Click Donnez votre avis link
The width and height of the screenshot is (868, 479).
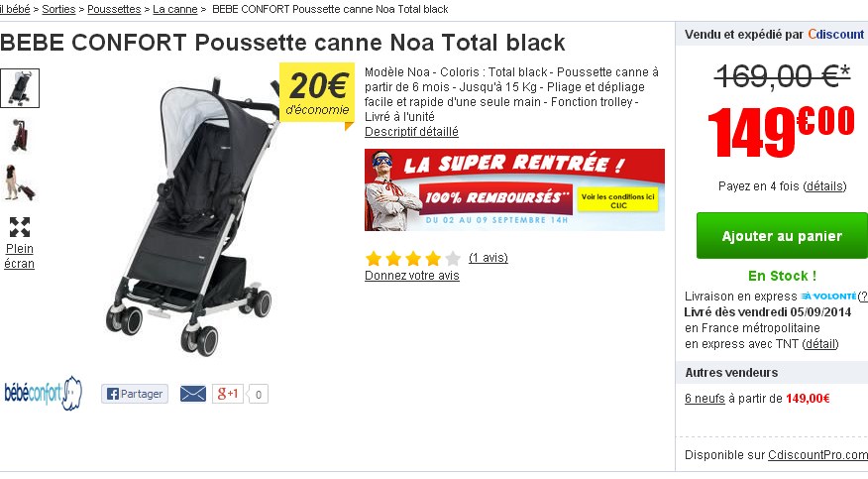point(412,276)
